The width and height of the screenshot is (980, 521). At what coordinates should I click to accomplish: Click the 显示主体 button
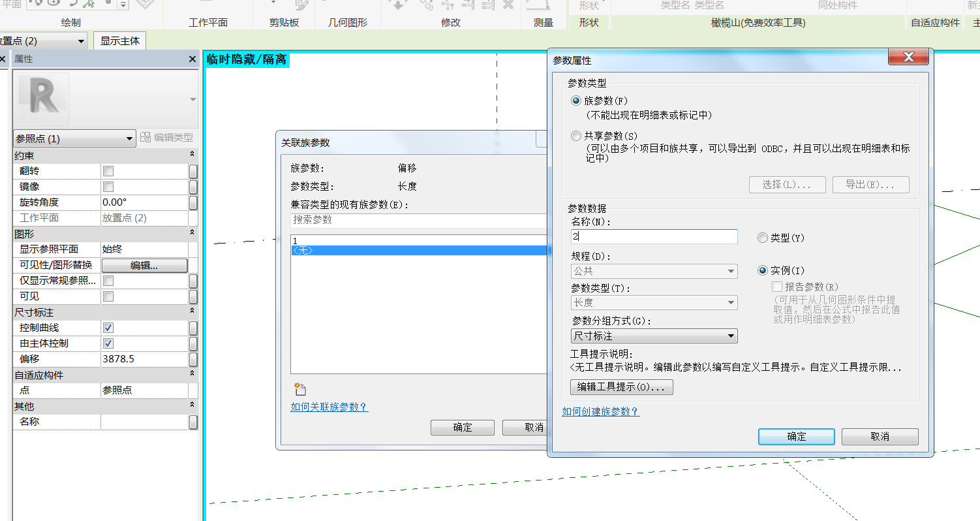120,41
